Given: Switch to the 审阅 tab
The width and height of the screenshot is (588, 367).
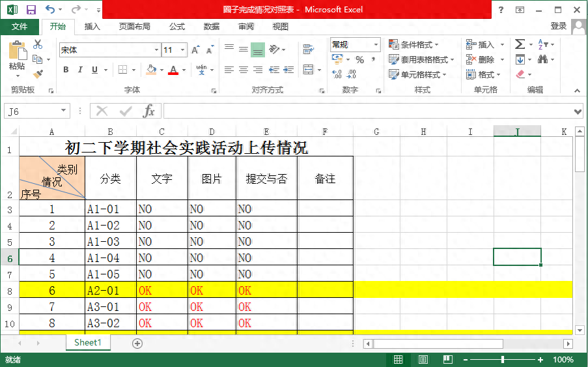Looking at the screenshot, I should point(246,26).
